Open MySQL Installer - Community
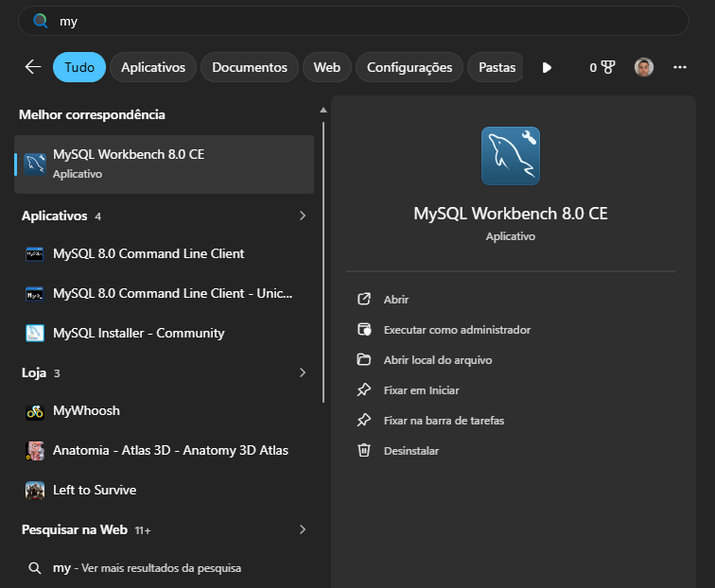715x588 pixels. tap(165, 333)
